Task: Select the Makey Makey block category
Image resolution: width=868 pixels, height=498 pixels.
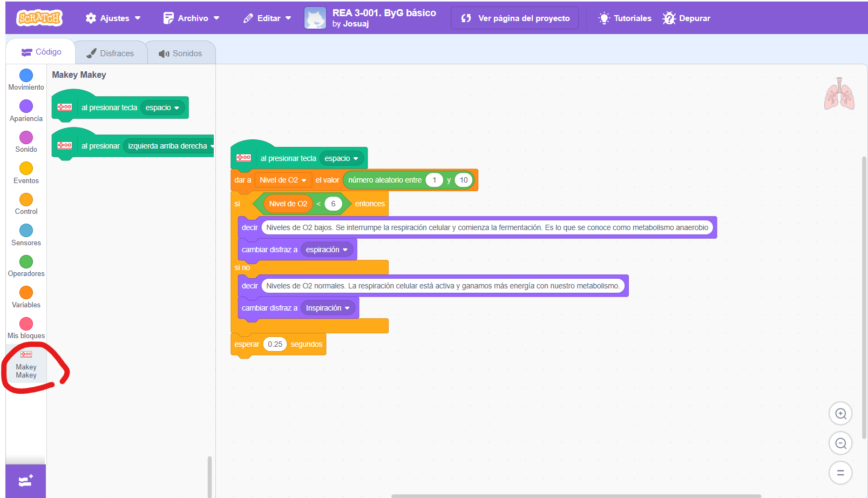Action: [26, 365]
